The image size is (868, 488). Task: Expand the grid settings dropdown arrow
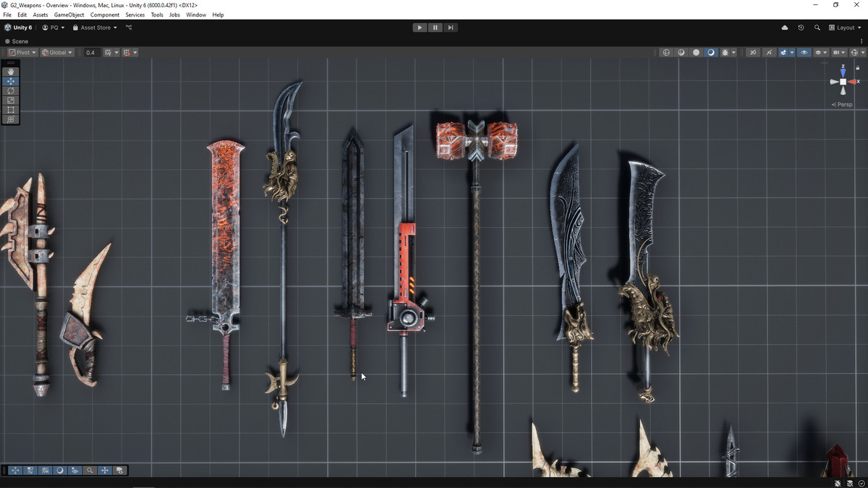pos(116,52)
